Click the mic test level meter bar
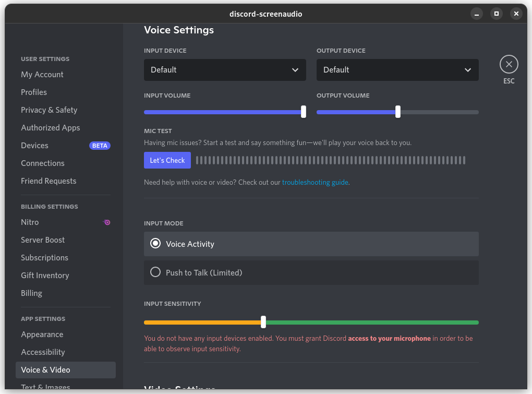 [332, 160]
